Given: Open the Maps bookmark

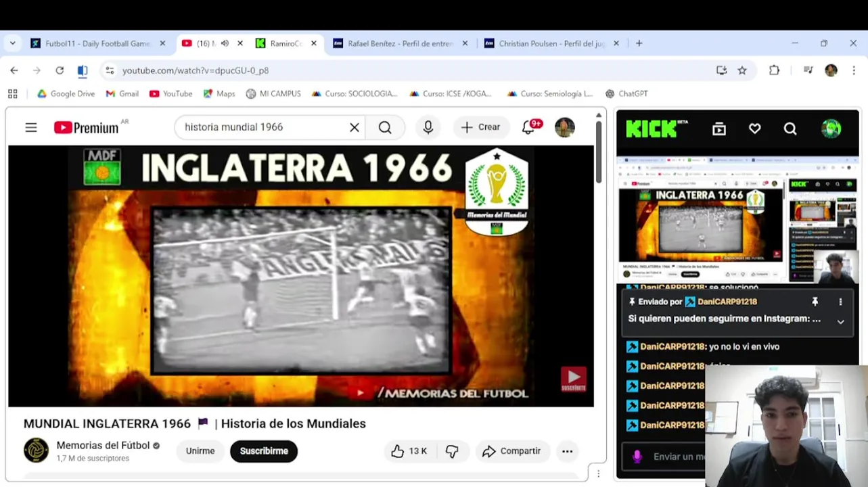Looking at the screenshot, I should pyautogui.click(x=219, y=94).
